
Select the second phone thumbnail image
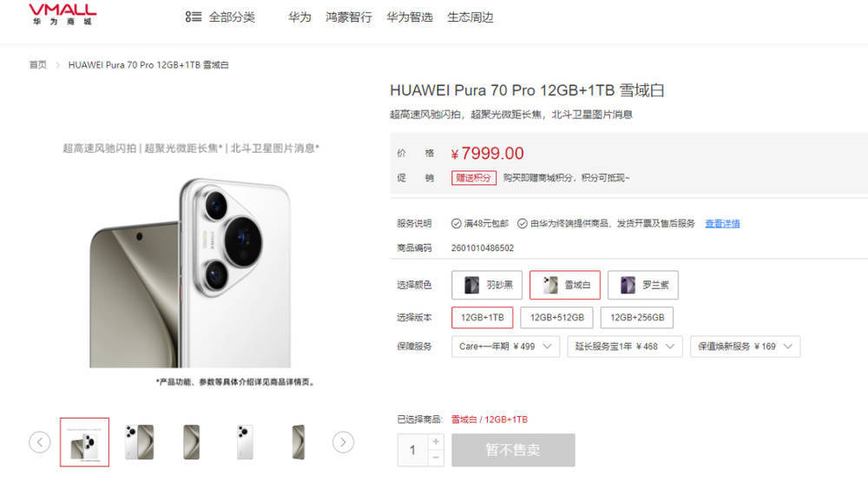(x=139, y=442)
